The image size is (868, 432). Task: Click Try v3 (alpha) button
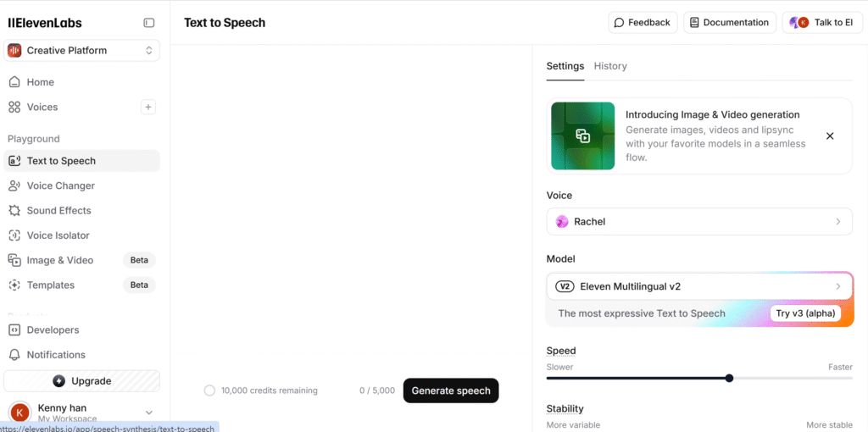[806, 313]
